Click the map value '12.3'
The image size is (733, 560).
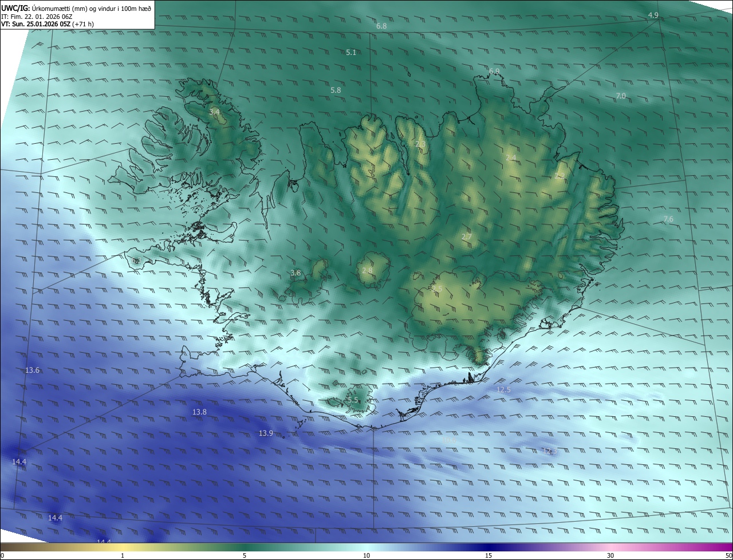[x=550, y=451]
